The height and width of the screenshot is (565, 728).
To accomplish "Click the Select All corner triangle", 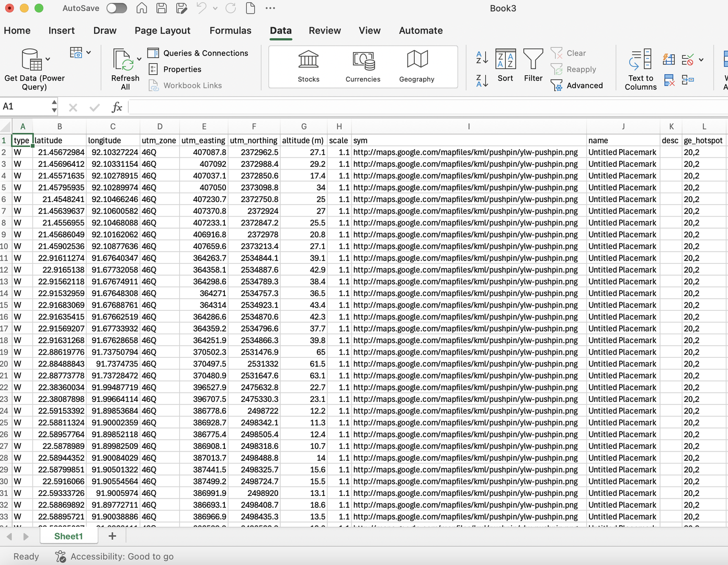I will tap(6, 126).
